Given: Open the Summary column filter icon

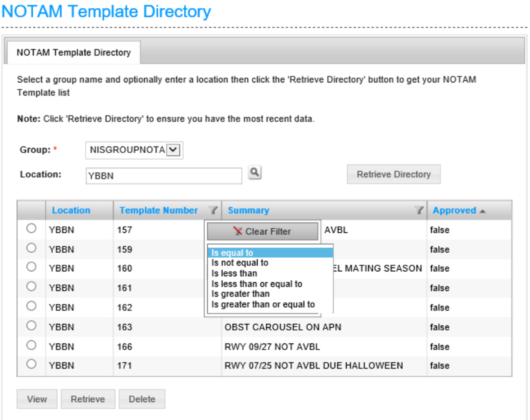Looking at the screenshot, I should (419, 210).
